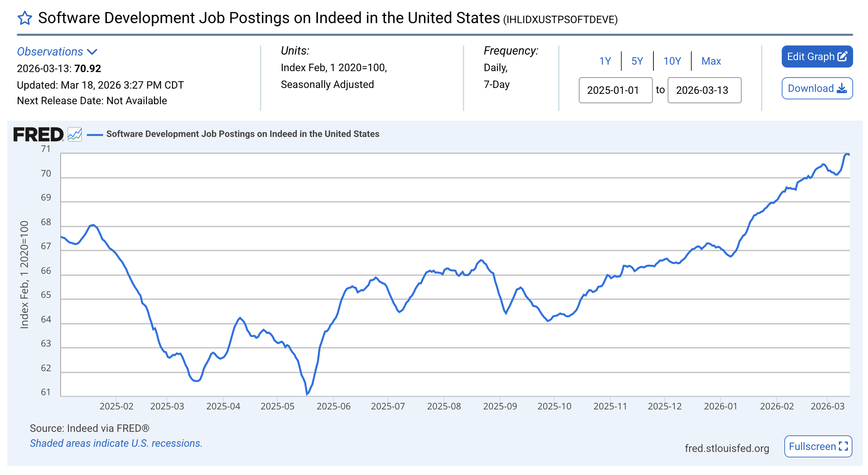Select the 10Y date range
This screenshot has width=868, height=475.
click(x=672, y=61)
